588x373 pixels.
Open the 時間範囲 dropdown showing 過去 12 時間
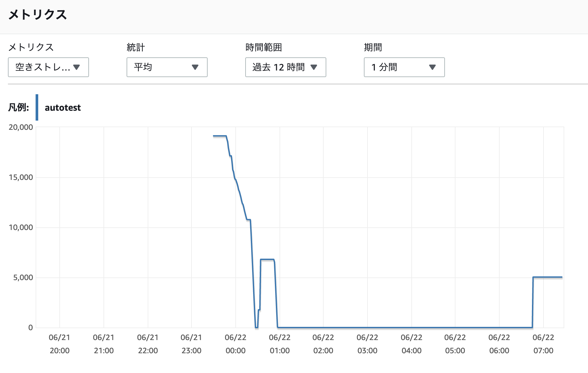click(285, 67)
